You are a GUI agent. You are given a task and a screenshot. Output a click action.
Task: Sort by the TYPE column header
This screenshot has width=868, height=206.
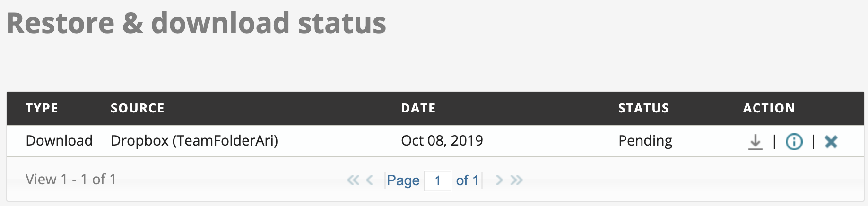click(x=42, y=108)
